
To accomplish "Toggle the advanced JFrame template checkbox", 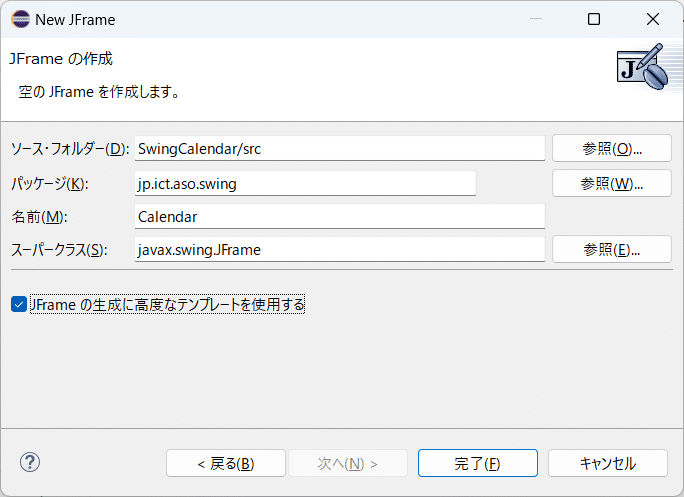I will 19,304.
